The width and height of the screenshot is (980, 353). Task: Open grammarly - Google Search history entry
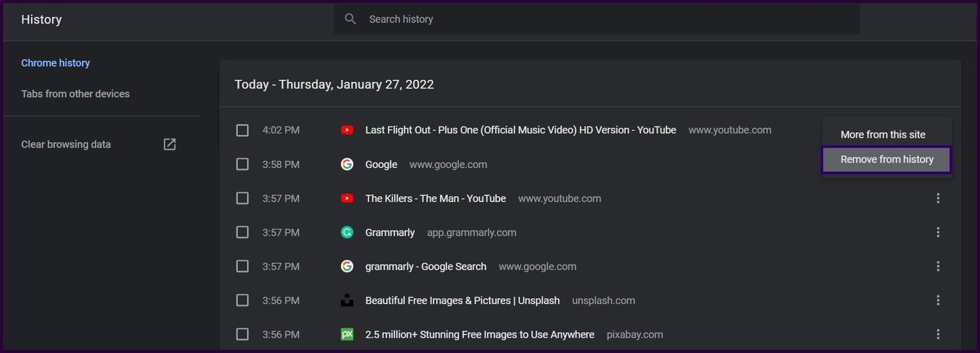click(x=426, y=267)
